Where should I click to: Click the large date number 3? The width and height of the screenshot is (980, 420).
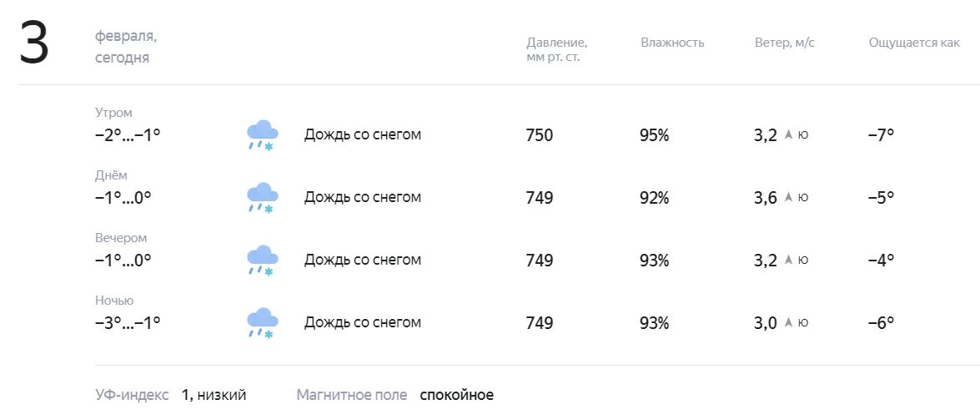click(34, 43)
